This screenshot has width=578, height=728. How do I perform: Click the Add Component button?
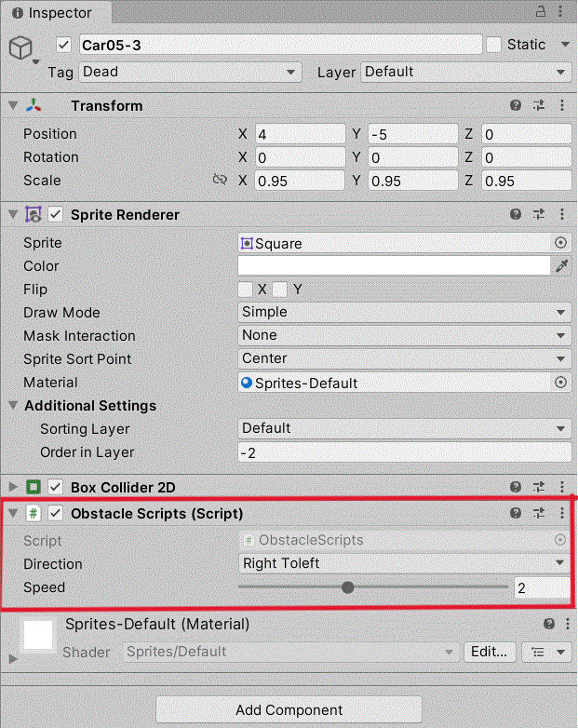(x=289, y=710)
